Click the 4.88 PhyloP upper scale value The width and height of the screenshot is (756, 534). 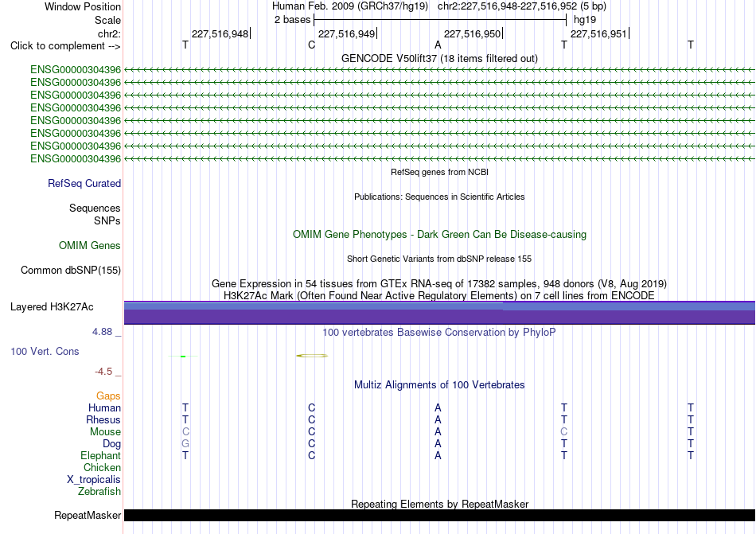[102, 332]
